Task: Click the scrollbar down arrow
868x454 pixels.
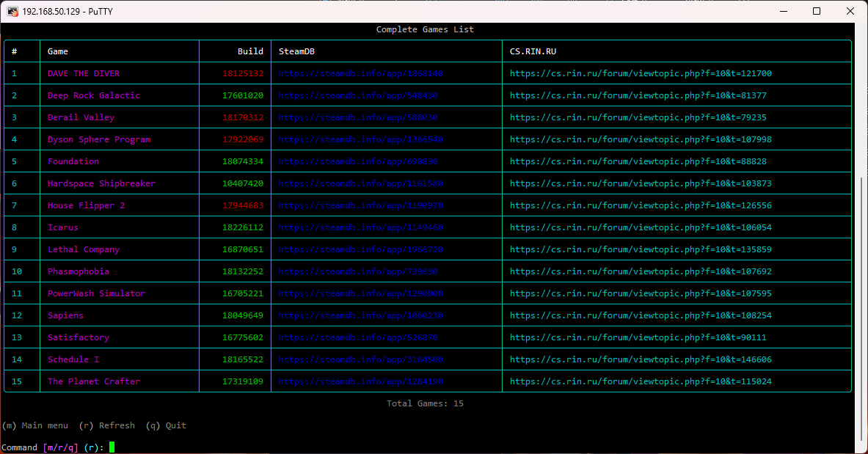Action: (862, 447)
